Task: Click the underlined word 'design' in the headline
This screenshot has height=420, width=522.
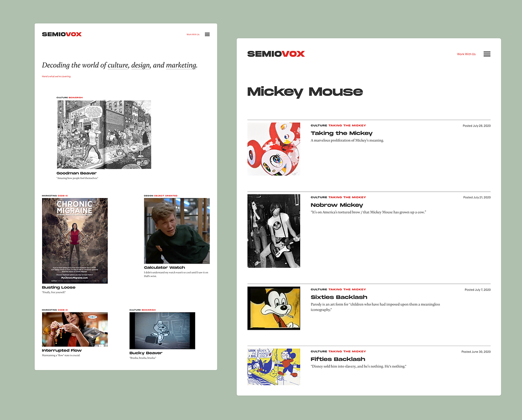Action: point(141,65)
